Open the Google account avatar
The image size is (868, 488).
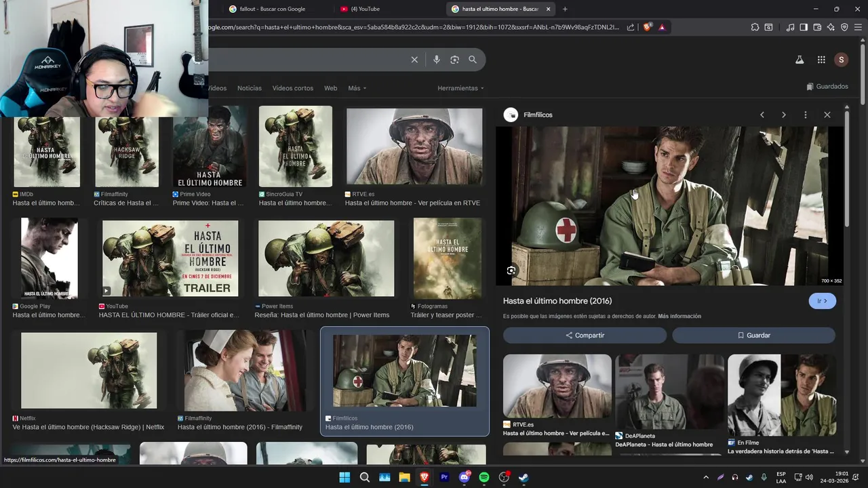click(x=842, y=60)
